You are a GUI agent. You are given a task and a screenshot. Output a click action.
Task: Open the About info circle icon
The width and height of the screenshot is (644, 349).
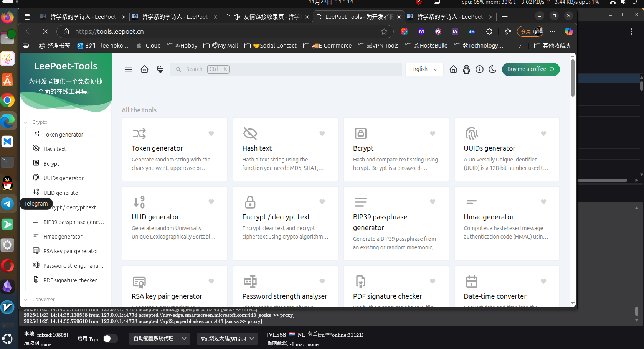(x=479, y=69)
